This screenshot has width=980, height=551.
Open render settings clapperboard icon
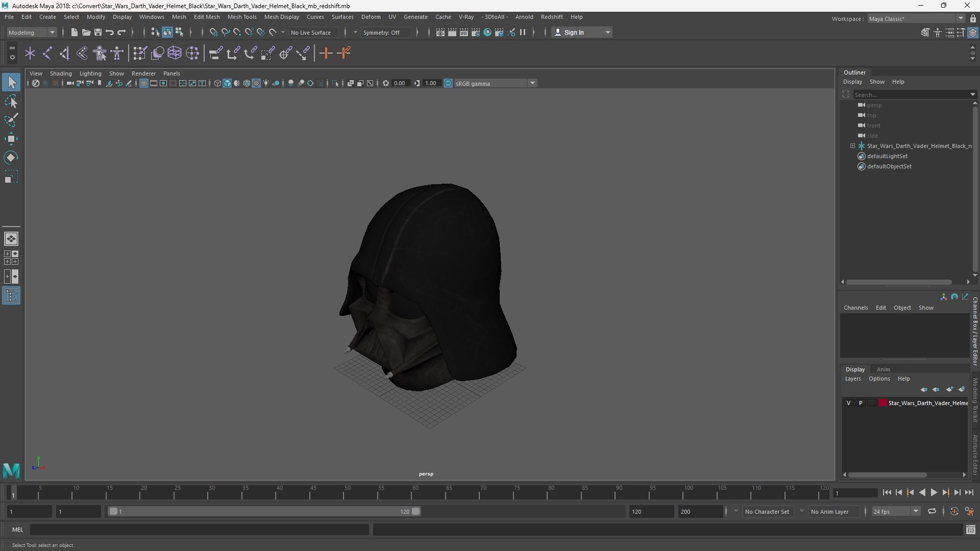(x=475, y=32)
